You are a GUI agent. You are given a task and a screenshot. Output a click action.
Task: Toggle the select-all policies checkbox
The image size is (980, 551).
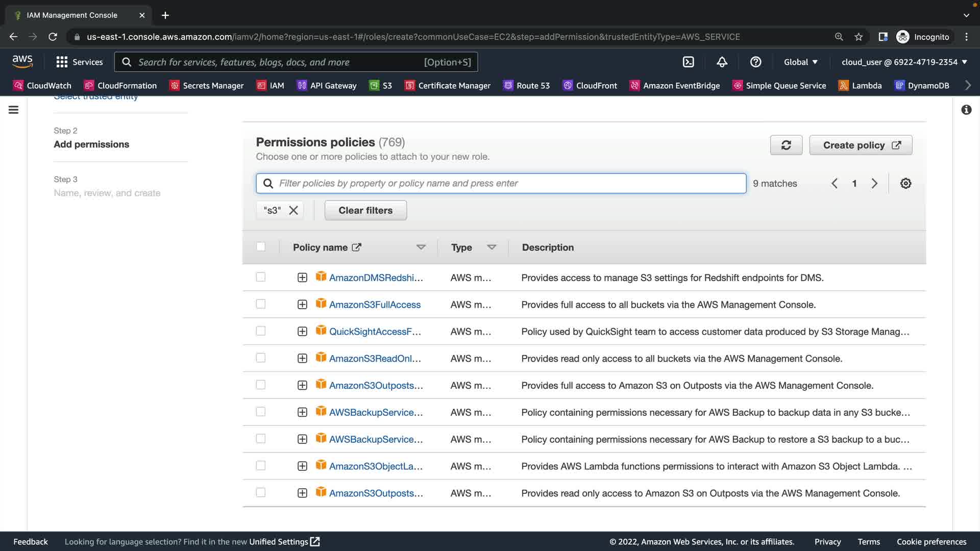[x=261, y=247]
